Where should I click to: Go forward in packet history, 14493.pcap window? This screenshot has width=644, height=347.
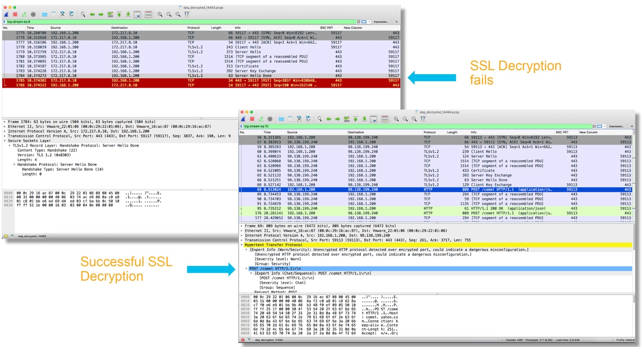click(x=100, y=15)
